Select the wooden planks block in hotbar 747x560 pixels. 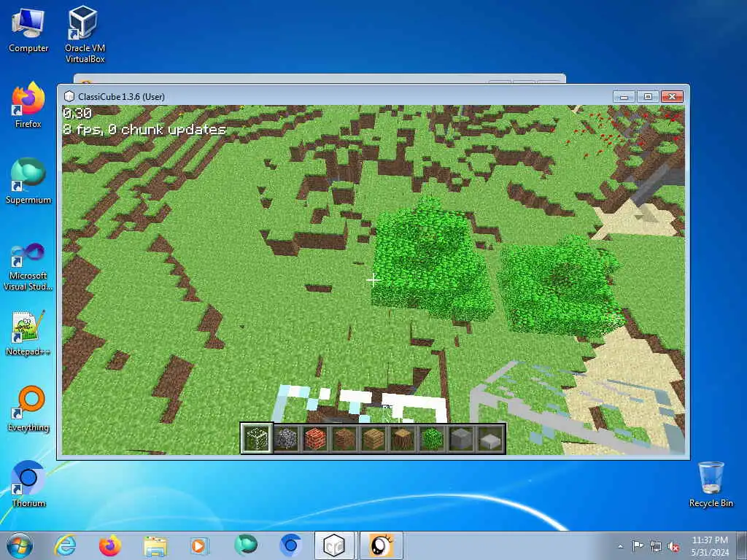tap(373, 438)
